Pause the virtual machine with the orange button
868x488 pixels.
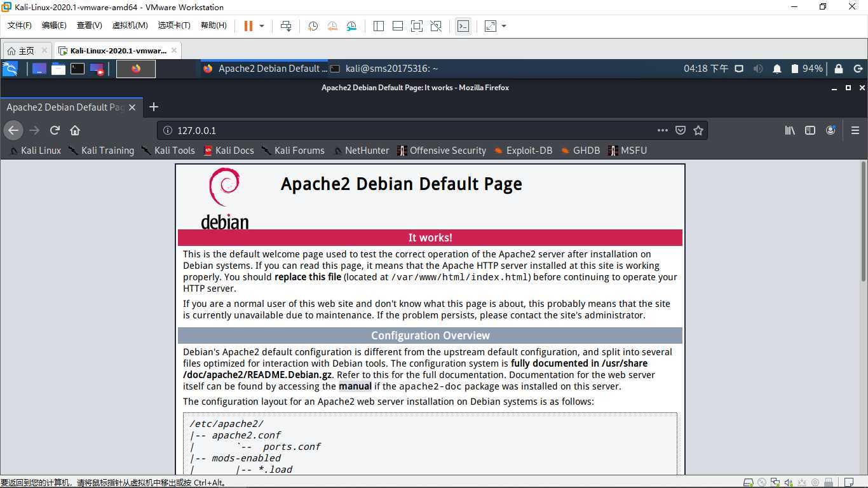click(x=248, y=26)
